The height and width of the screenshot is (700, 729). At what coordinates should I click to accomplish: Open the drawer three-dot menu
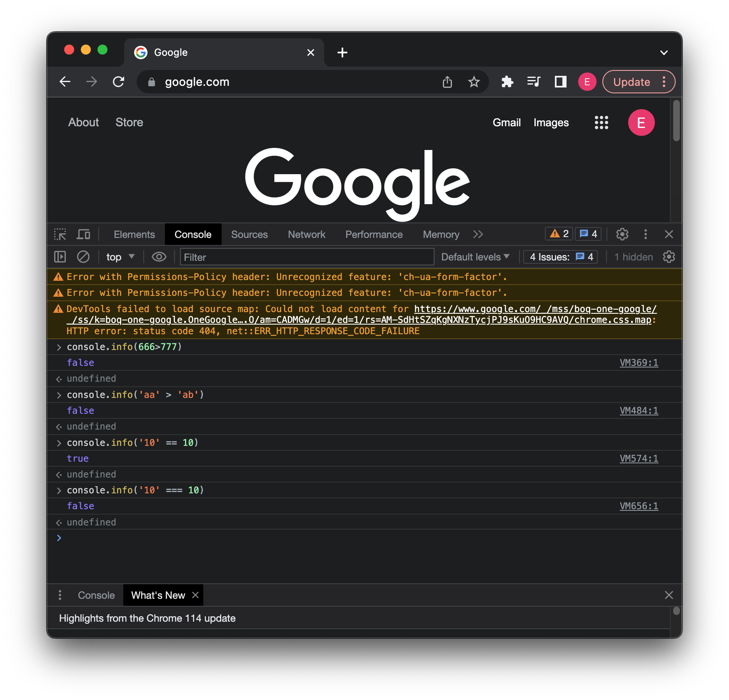click(60, 595)
